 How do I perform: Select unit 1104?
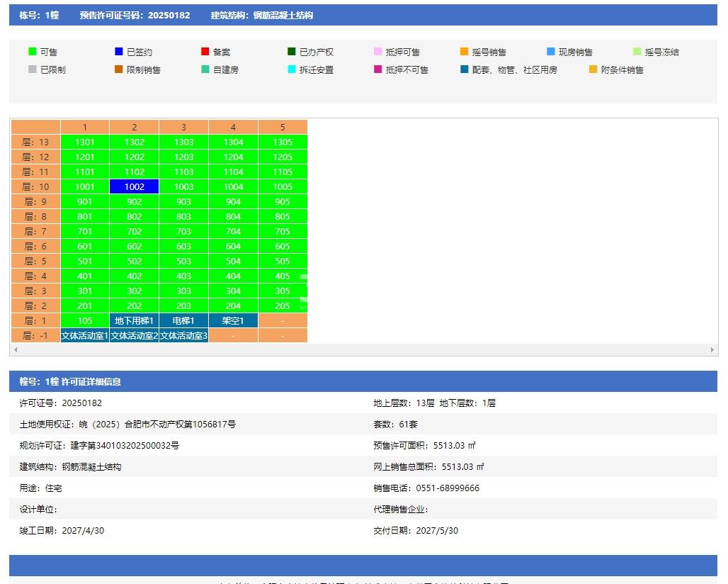233,172
